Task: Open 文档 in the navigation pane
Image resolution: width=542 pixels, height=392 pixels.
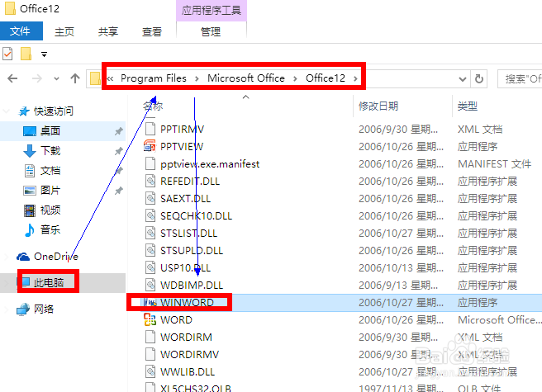Action: pyautogui.click(x=50, y=171)
